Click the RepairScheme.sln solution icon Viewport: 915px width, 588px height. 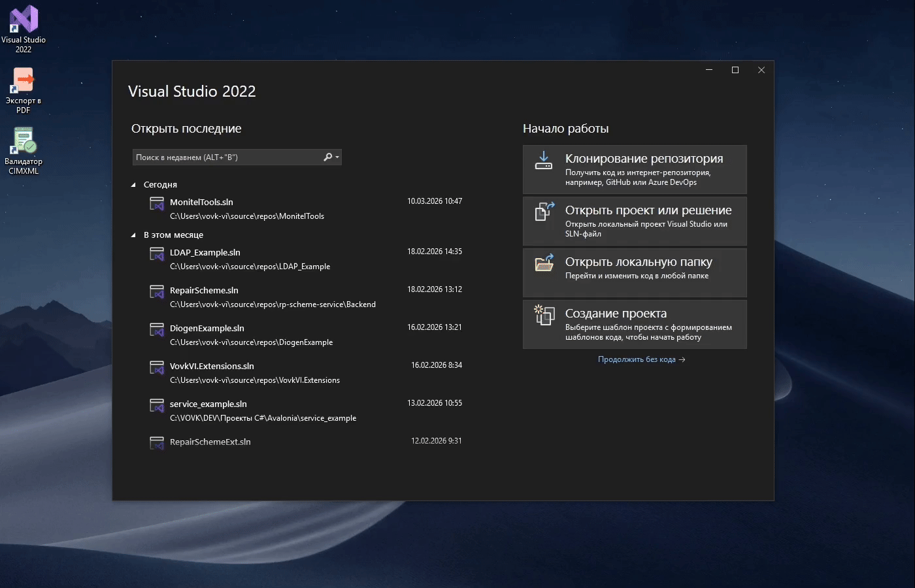pyautogui.click(x=157, y=292)
